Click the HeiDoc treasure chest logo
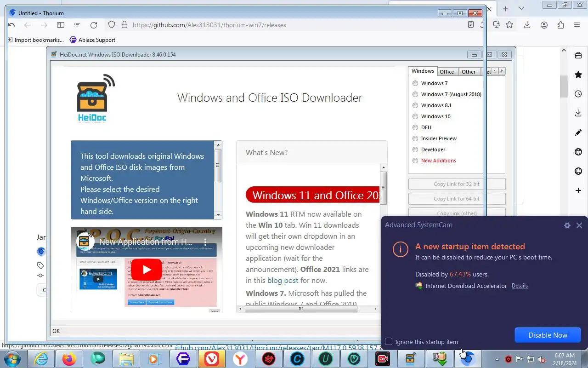The width and height of the screenshot is (588, 368). (96, 99)
